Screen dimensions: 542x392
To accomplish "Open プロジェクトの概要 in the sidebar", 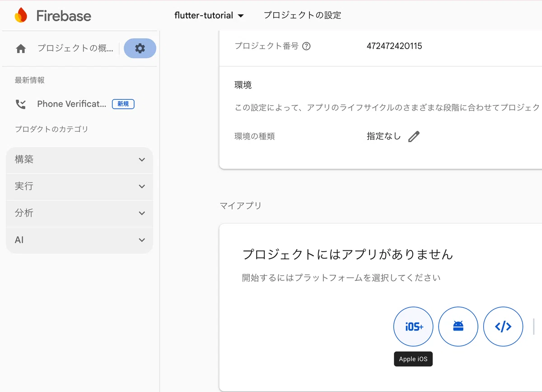I will (x=75, y=48).
